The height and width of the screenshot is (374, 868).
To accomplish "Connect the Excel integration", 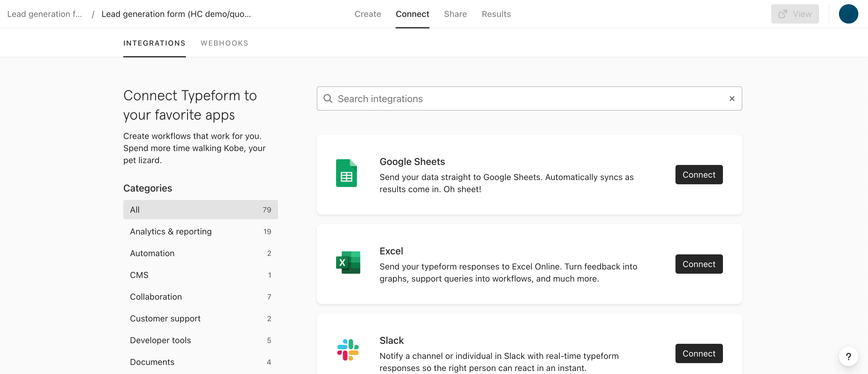I will click(698, 264).
